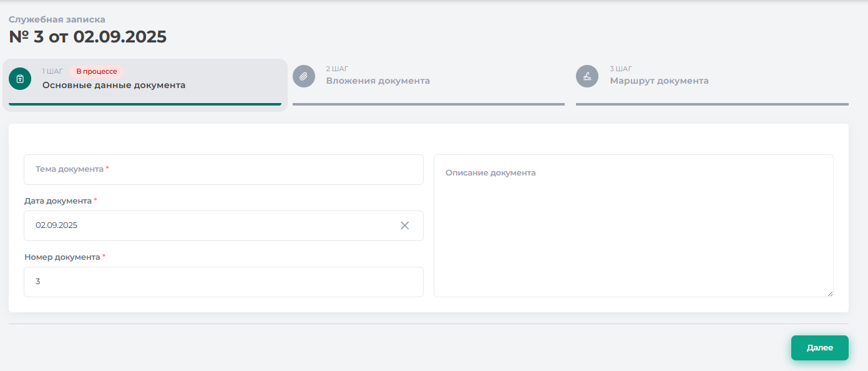
Task: Select the Основные данные документа step
Action: click(114, 85)
